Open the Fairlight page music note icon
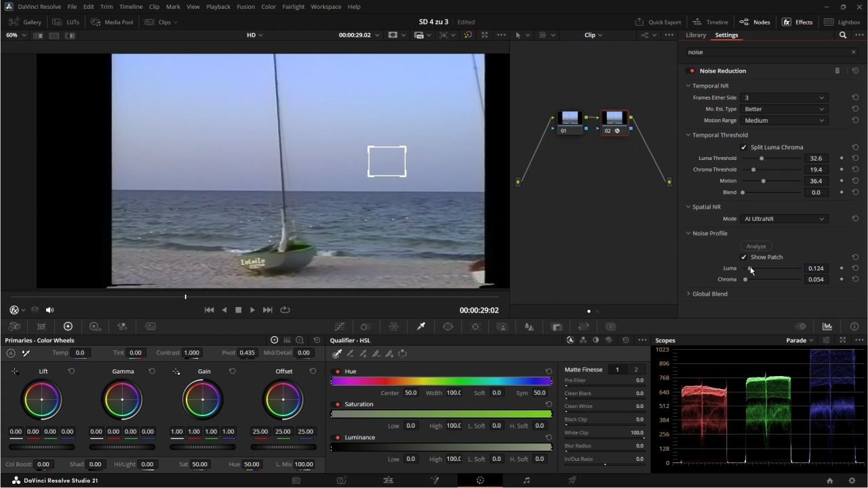The width and height of the screenshot is (868, 488). tap(526, 480)
